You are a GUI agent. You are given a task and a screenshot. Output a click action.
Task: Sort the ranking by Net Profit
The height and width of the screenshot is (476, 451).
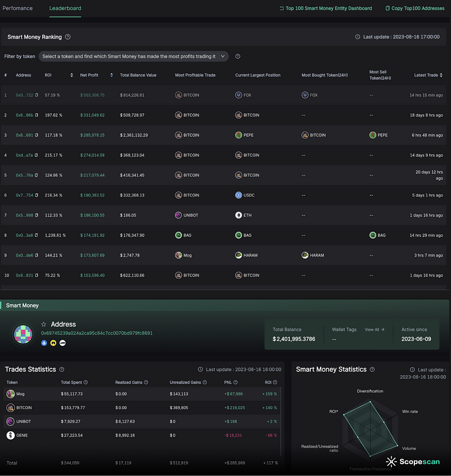tap(111, 75)
